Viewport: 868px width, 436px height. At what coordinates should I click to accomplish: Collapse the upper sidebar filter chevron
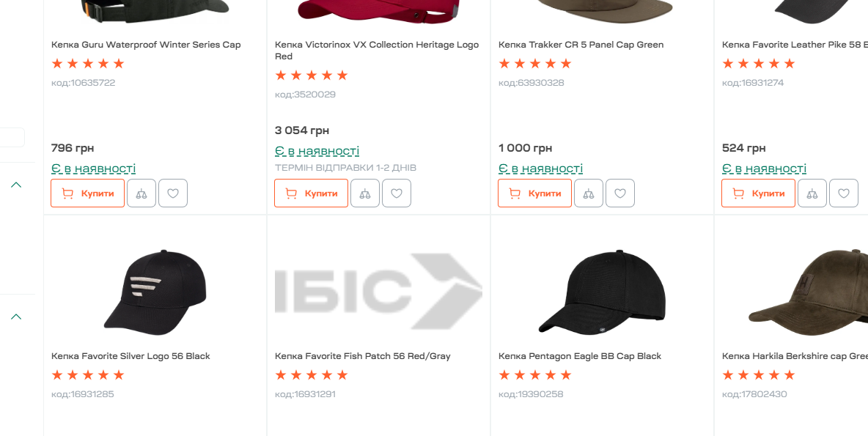click(x=16, y=185)
